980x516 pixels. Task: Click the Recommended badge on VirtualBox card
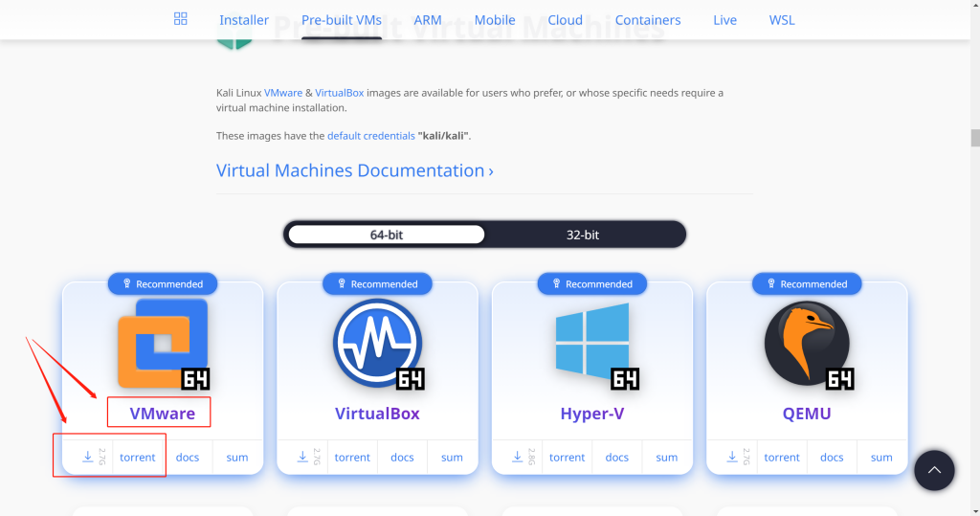(377, 284)
